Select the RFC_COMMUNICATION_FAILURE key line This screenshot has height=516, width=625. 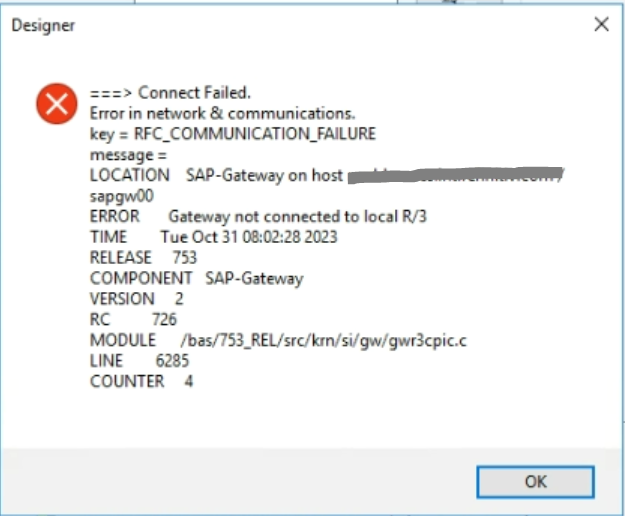click(232, 134)
